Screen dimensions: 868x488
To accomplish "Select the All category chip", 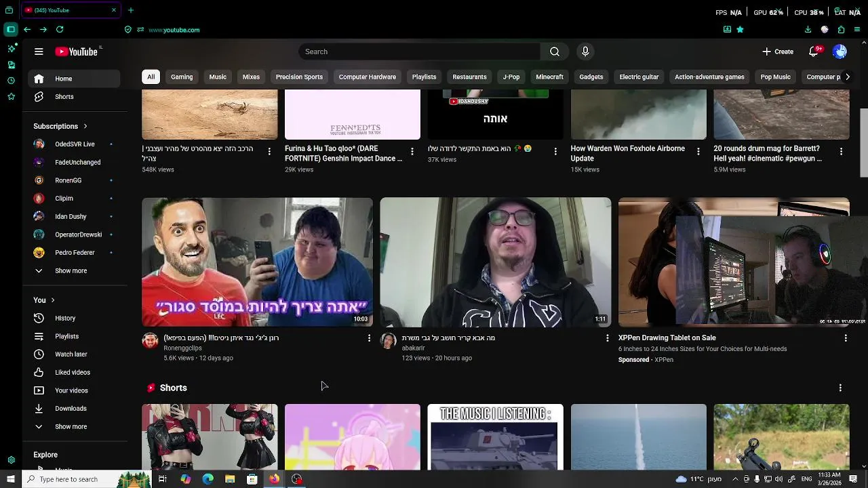I will (x=151, y=77).
